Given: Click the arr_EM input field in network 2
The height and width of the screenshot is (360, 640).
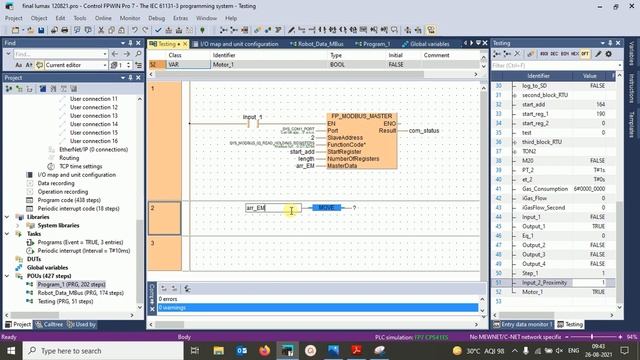Looking at the screenshot, I should pos(273,208).
